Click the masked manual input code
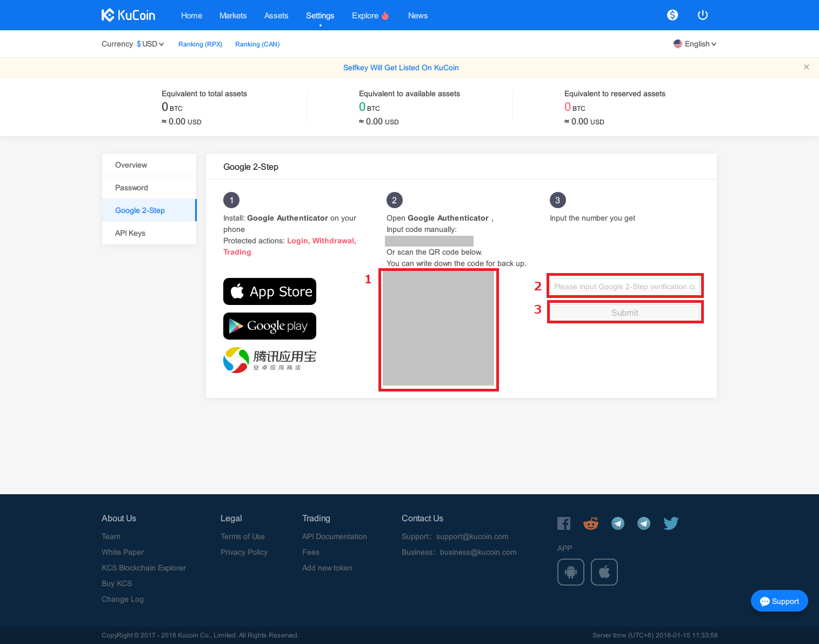Viewport: 819px width, 644px height. pyautogui.click(x=429, y=241)
